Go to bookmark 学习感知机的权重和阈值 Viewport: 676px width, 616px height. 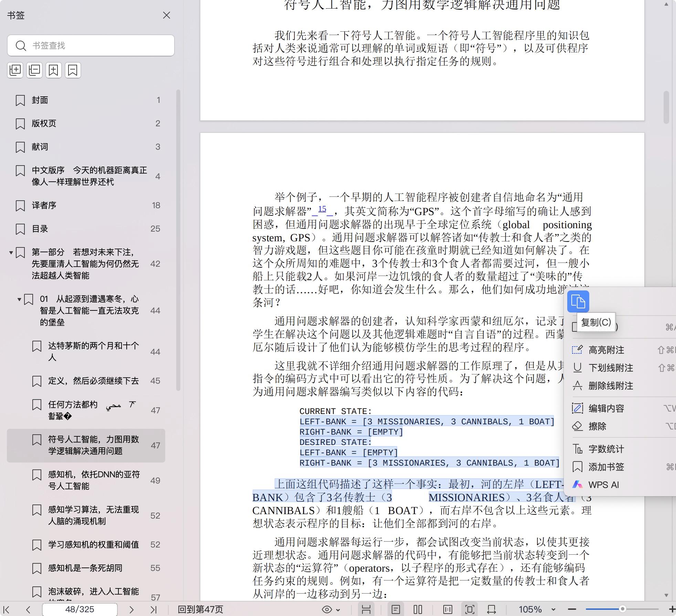click(x=86, y=545)
